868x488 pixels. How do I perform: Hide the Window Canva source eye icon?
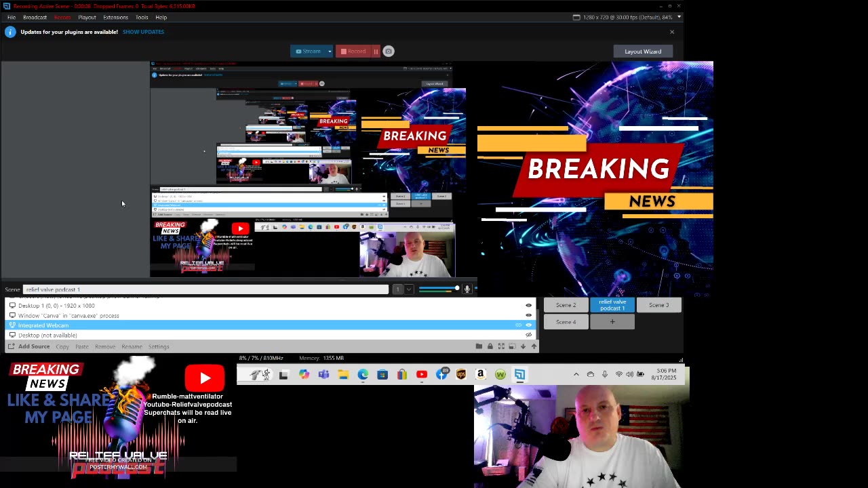pyautogui.click(x=529, y=316)
